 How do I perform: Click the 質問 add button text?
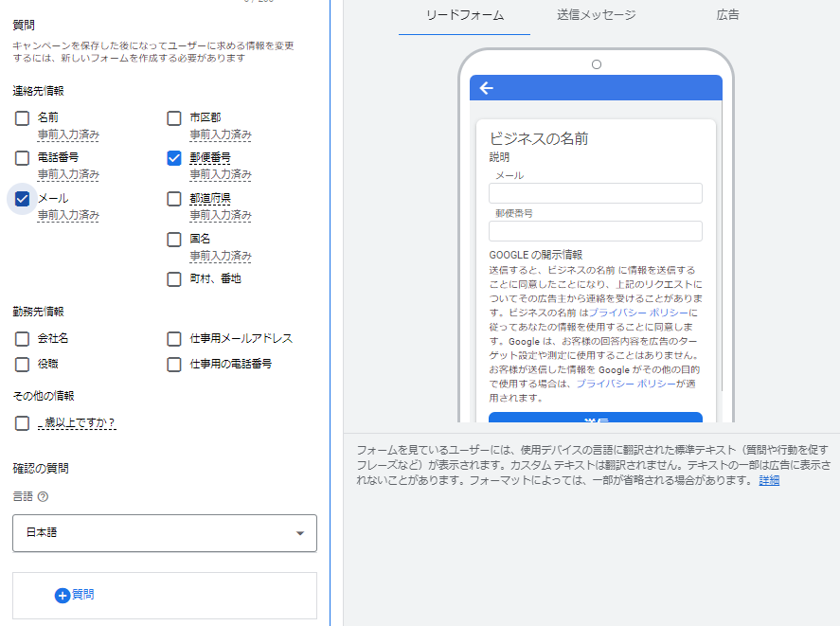pyautogui.click(x=83, y=595)
